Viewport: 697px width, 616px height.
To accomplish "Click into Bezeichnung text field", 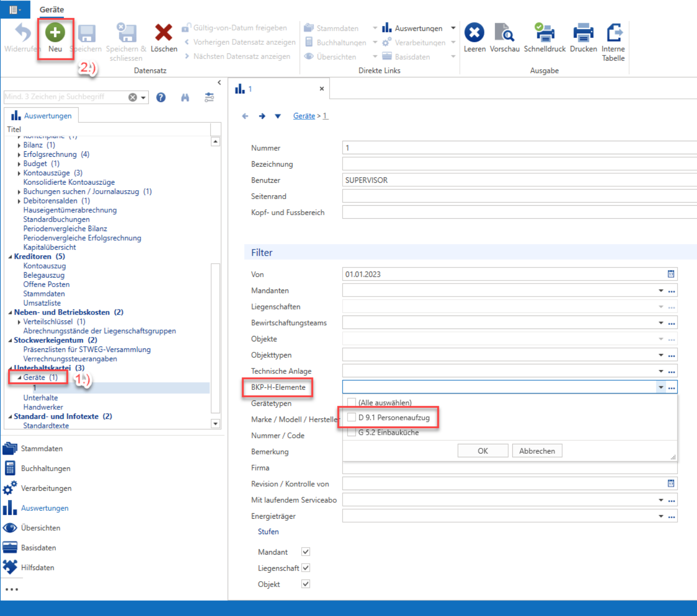I will [x=519, y=164].
